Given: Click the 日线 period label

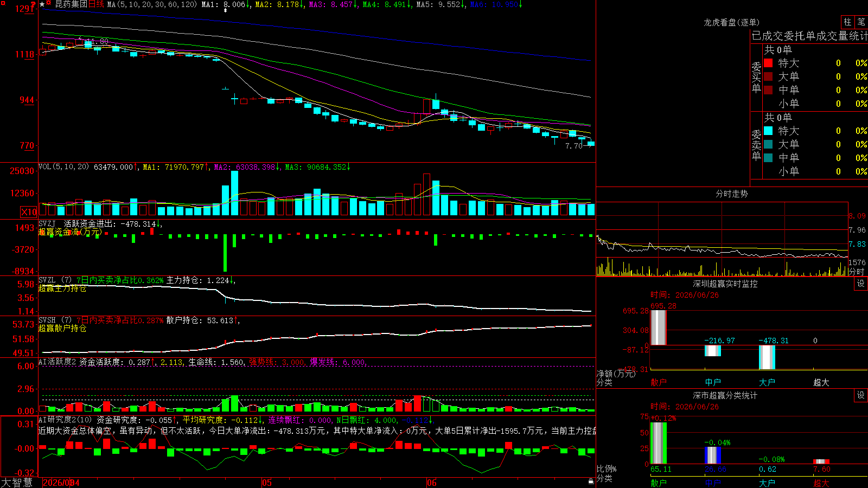Looking at the screenshot, I should pyautogui.click(x=96, y=4).
